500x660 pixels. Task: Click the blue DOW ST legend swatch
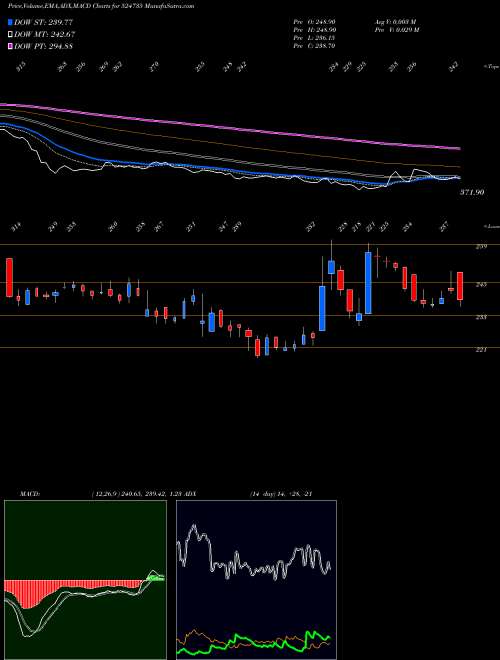coord(10,22)
